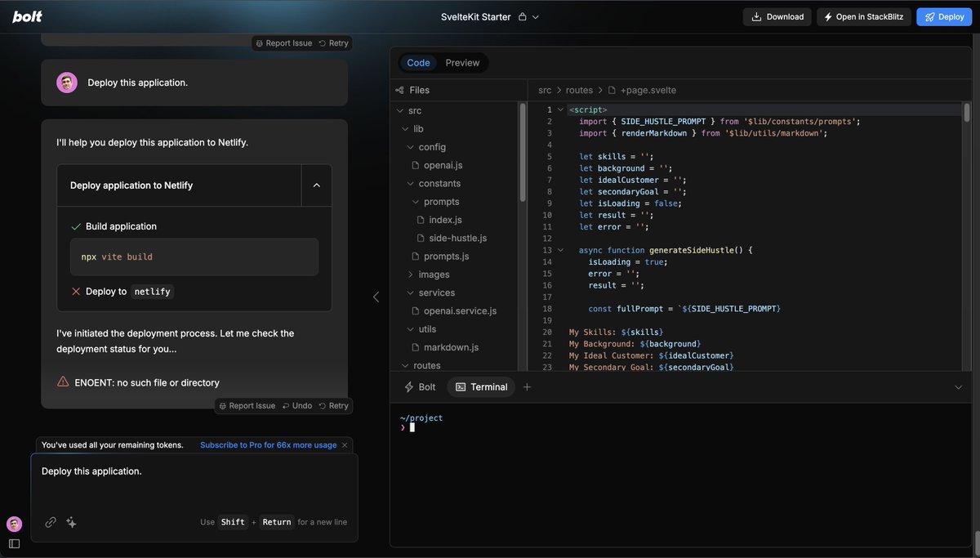Click the Files panel tree icon
The width and height of the screenshot is (980, 558).
399,90
